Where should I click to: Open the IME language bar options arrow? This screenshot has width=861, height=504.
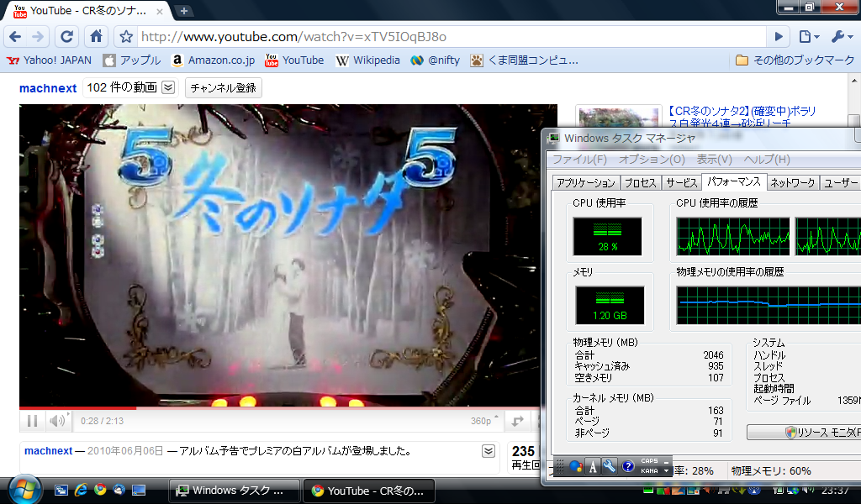[666, 470]
